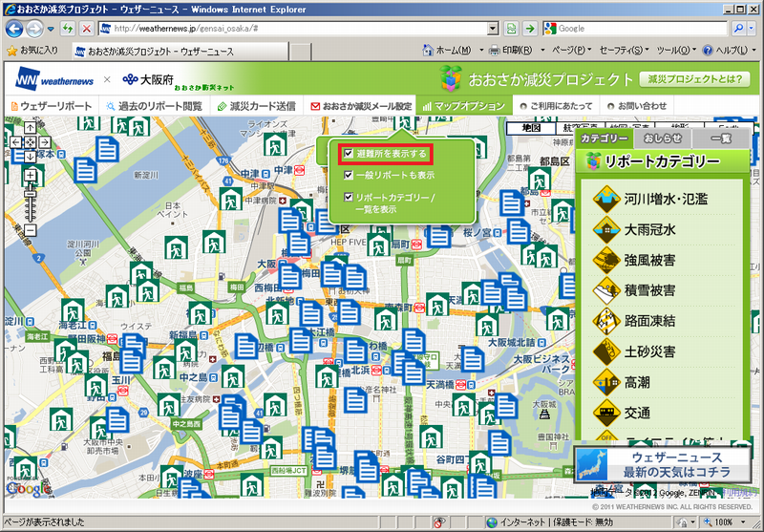Open the ホーム(M) dropdown arrow
The height and width of the screenshot is (532, 764).
click(481, 51)
